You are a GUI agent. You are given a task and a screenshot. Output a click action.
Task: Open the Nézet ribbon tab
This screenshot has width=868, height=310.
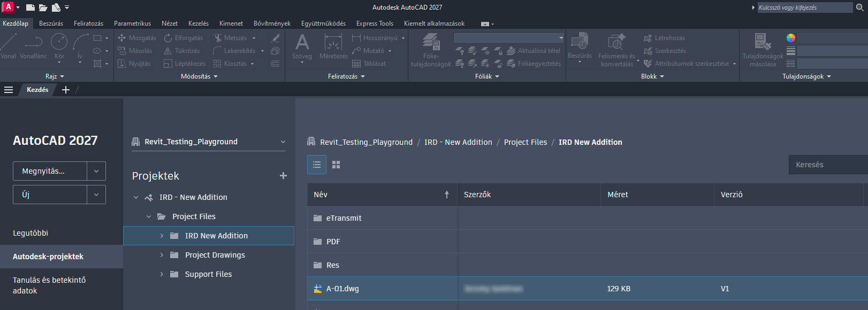(x=170, y=24)
